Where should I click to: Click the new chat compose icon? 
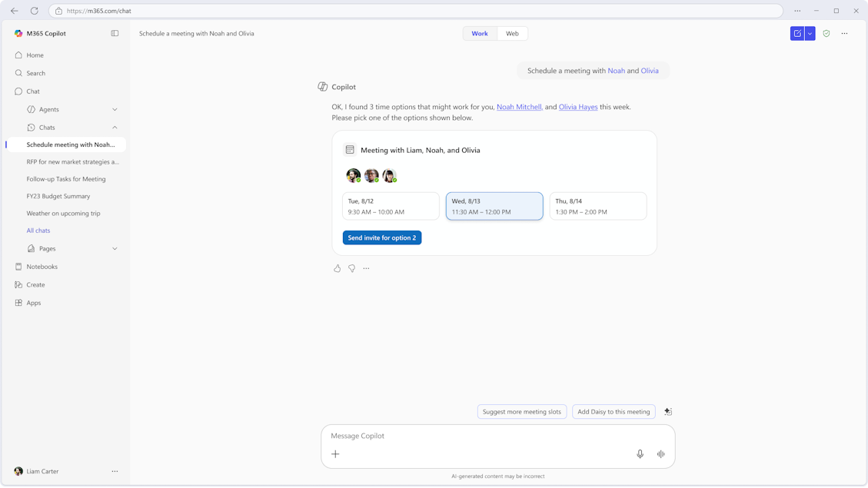pos(797,34)
